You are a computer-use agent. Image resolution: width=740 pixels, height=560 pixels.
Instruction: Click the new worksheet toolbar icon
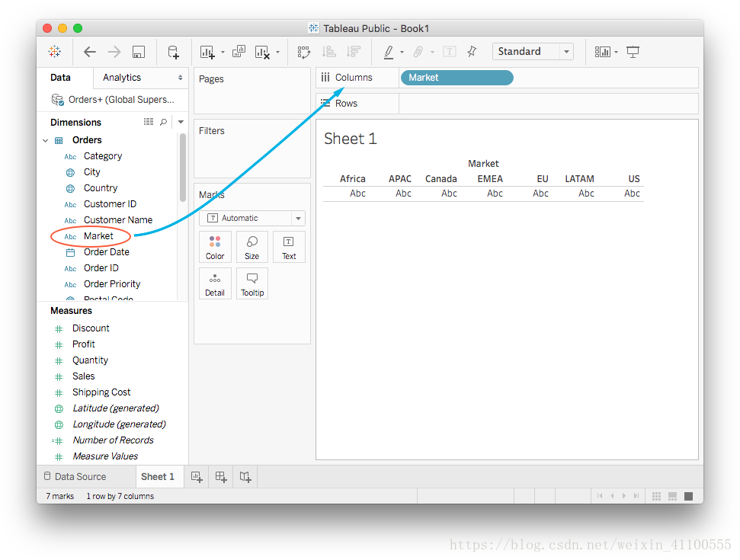tap(207, 52)
